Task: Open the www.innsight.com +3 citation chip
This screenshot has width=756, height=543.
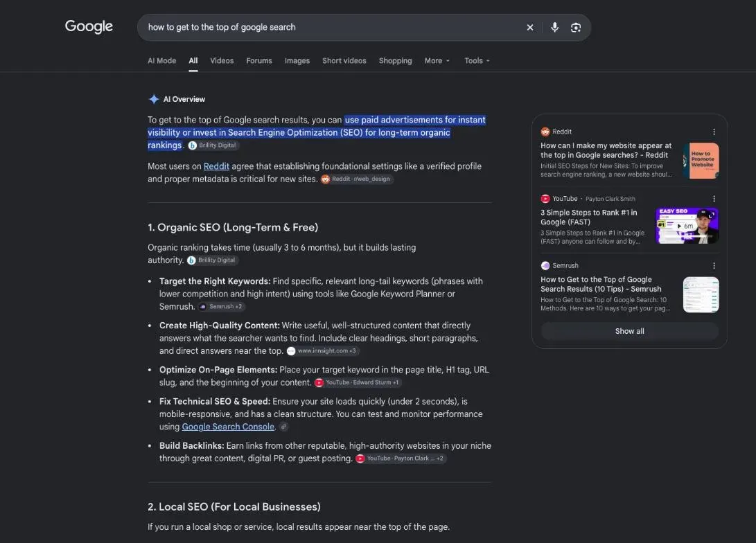Action: pos(322,350)
